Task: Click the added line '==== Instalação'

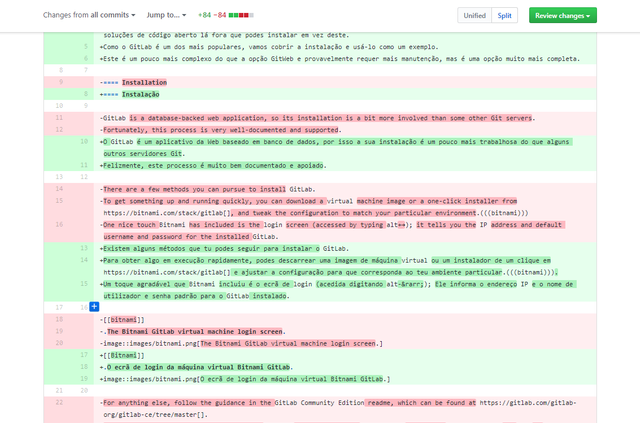Action: point(320,94)
